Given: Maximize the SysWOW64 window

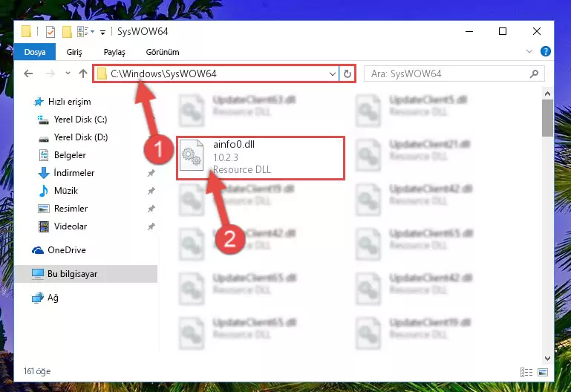Looking at the screenshot, I should [x=503, y=32].
